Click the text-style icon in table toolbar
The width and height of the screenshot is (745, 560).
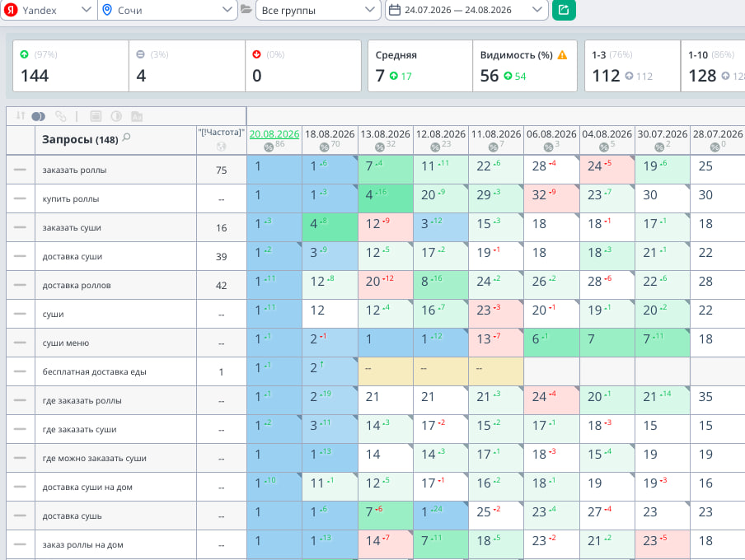136,116
